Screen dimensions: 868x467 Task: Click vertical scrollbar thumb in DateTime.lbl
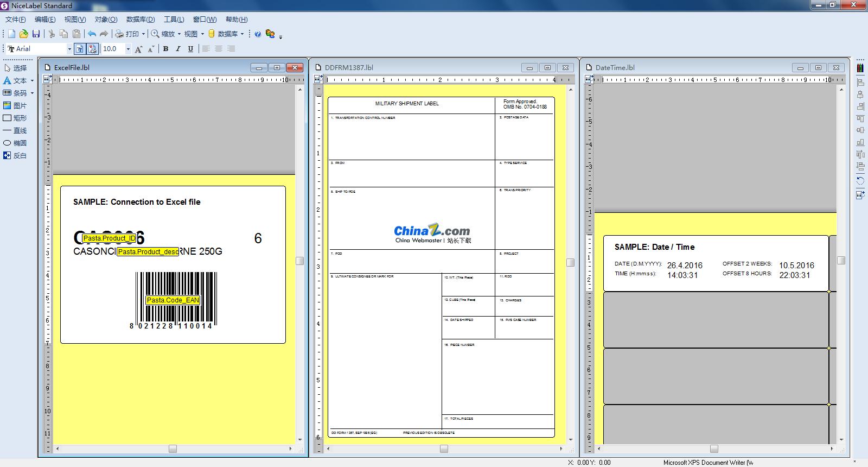841,261
